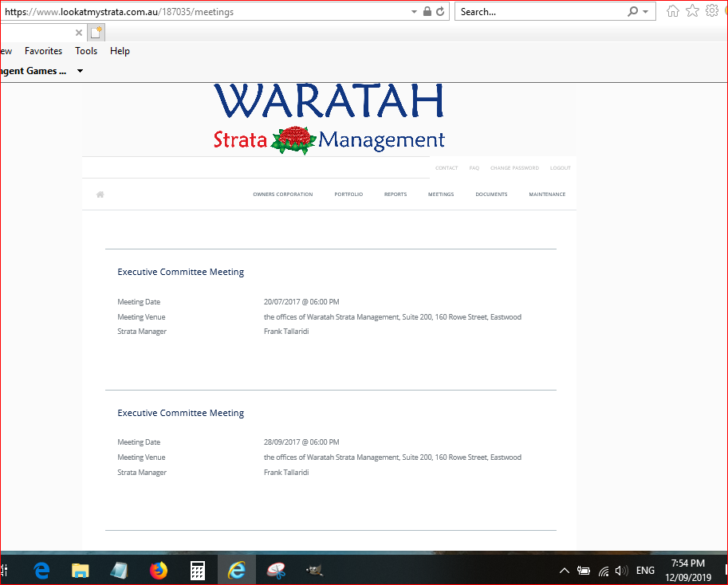The height and width of the screenshot is (585, 728).
Task: Click the favorites bar item ending in 'Games ...'
Action: [33, 71]
